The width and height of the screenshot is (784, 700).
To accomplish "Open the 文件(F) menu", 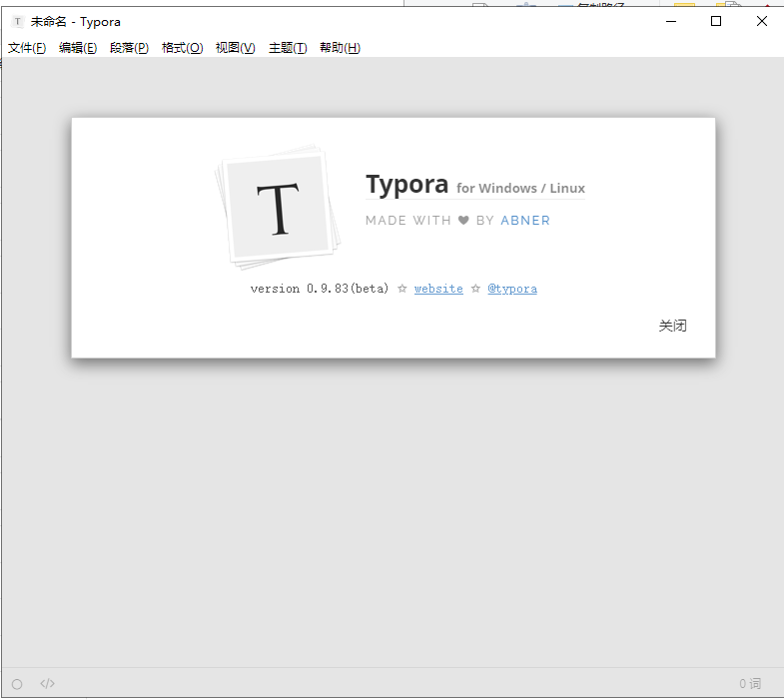I will (27, 48).
